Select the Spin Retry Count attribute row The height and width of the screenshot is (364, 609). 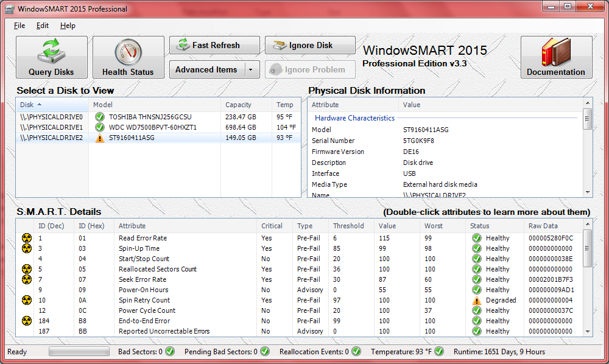(x=144, y=300)
